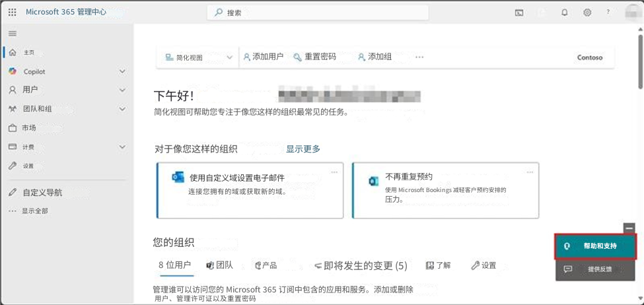Click the 下午好! greeting text
The width and height of the screenshot is (644, 305).
click(x=173, y=96)
